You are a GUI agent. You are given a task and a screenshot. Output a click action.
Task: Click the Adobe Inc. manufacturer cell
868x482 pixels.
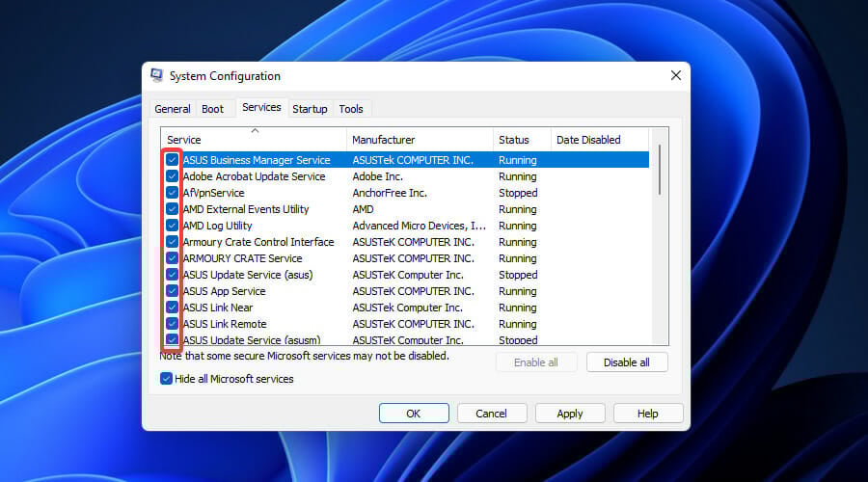377,176
